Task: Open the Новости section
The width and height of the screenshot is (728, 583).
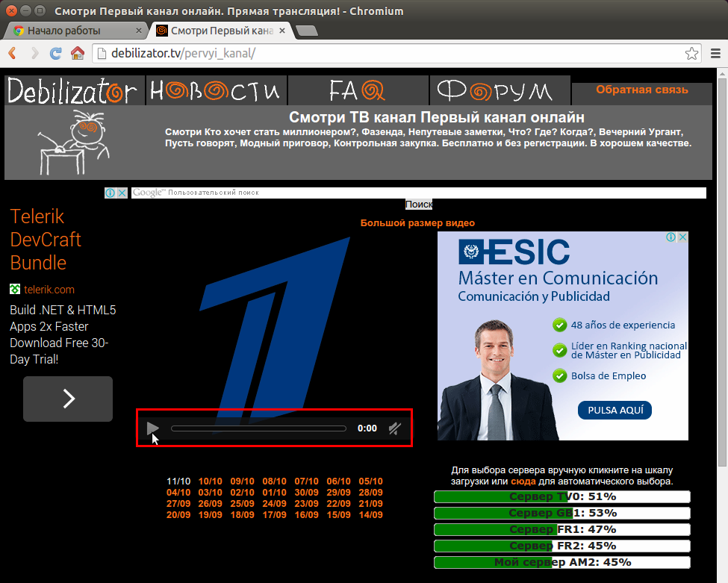Action: (x=216, y=90)
